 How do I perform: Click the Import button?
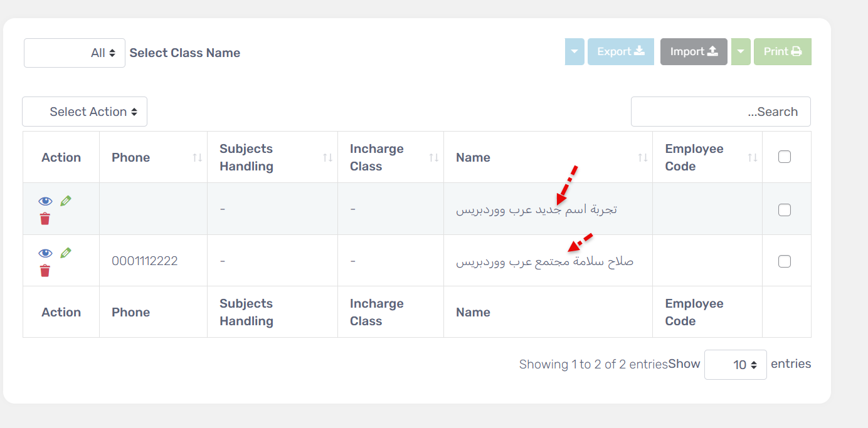tap(694, 51)
